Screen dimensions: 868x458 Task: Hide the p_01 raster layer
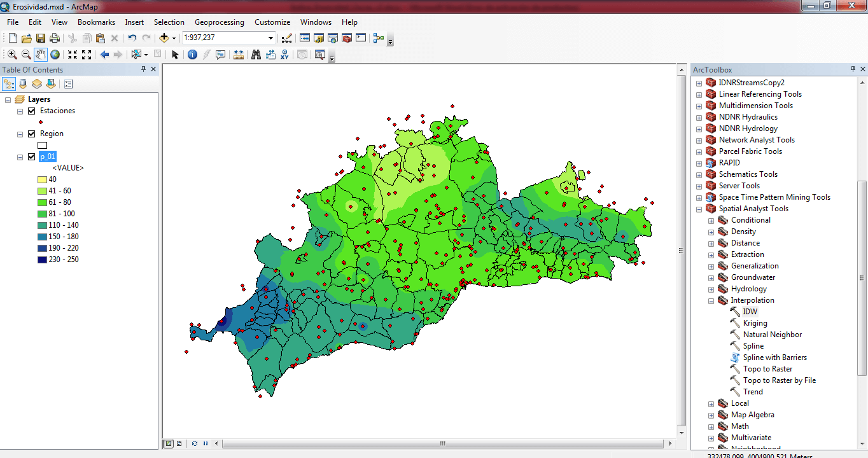click(x=31, y=156)
